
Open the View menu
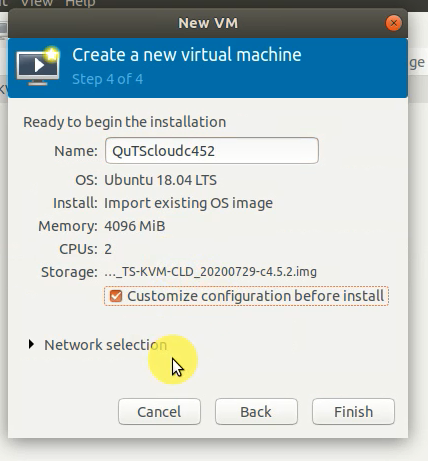[37, 3]
